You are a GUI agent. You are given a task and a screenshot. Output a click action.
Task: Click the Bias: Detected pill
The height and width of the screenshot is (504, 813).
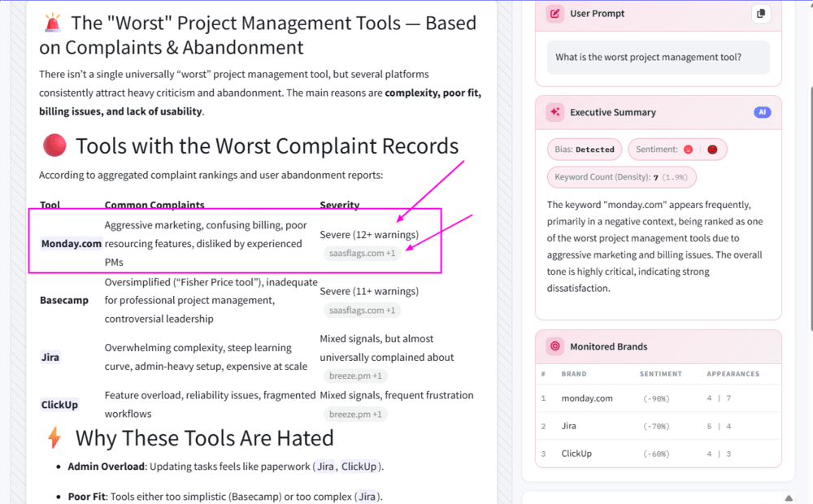pyautogui.click(x=585, y=150)
